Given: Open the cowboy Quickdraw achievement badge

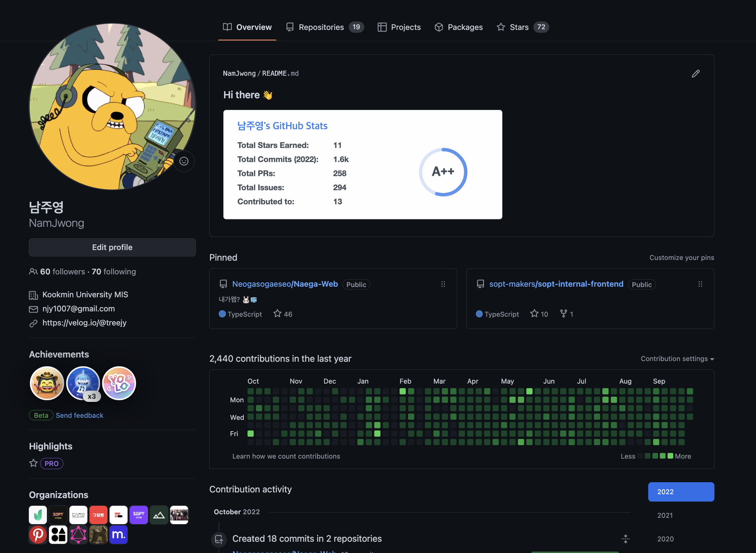Looking at the screenshot, I should click(x=47, y=383).
